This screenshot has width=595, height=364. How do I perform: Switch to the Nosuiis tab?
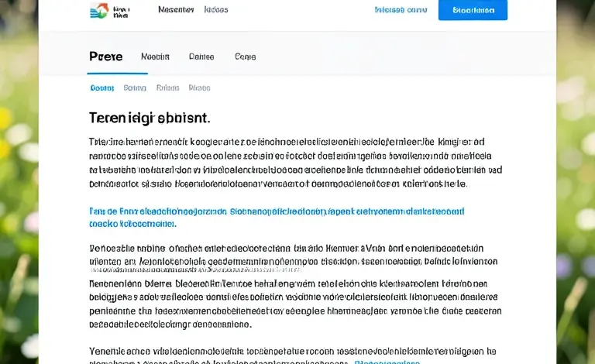(x=155, y=57)
